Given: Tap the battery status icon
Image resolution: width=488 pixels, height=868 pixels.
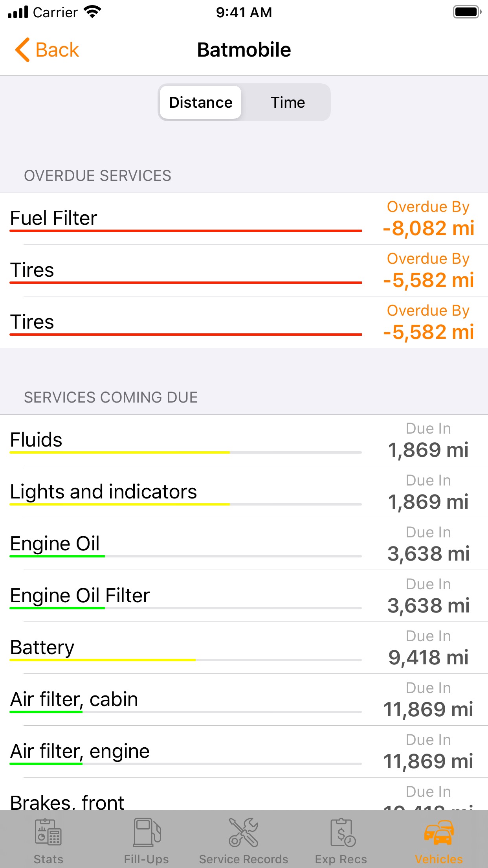Looking at the screenshot, I should tap(467, 12).
